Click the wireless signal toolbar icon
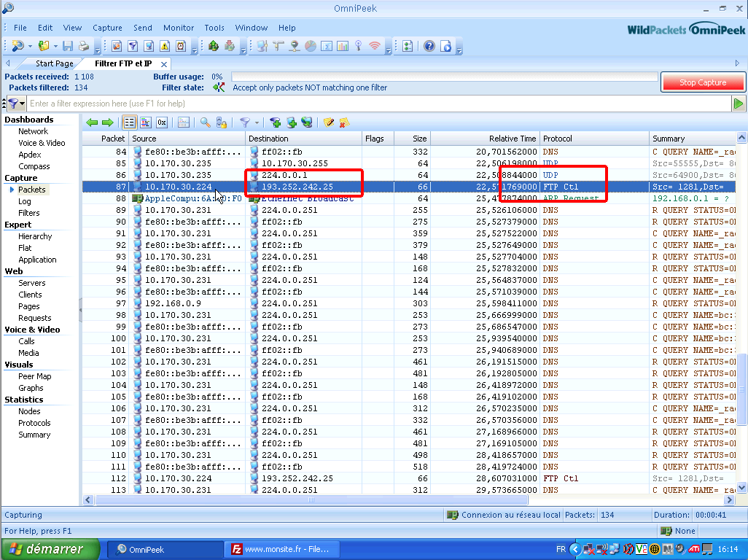 375,46
